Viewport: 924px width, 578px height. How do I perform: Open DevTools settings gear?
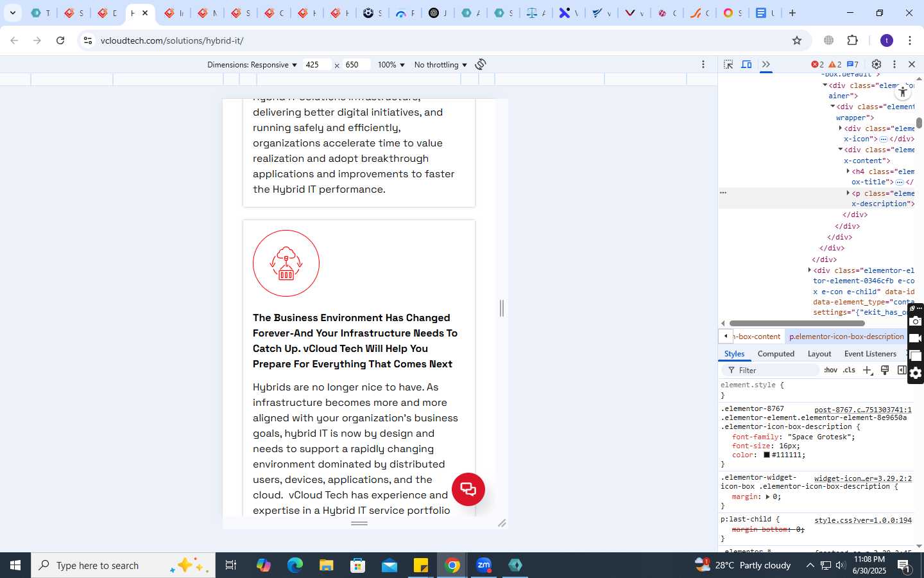coord(877,64)
